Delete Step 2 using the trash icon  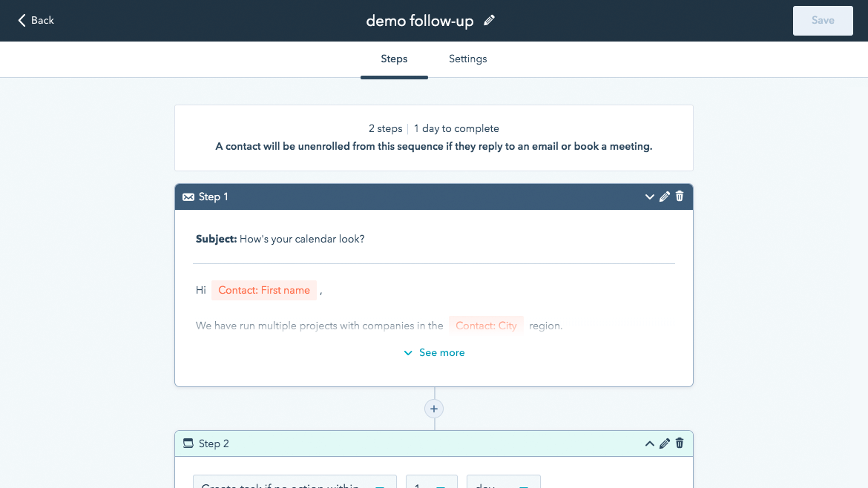(679, 443)
